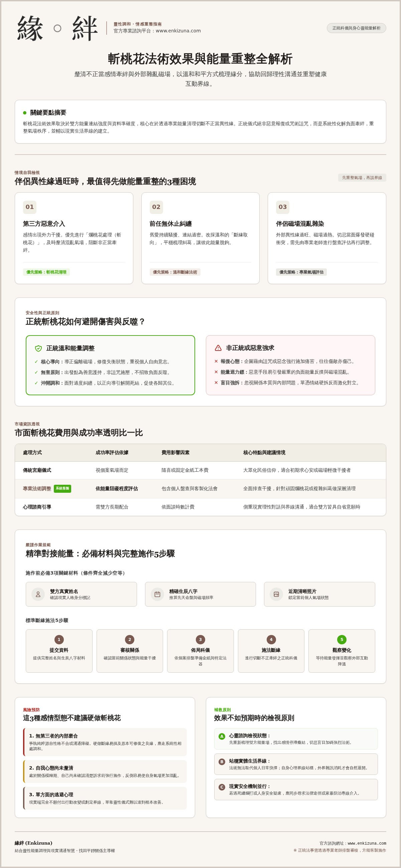The height and width of the screenshot is (868, 401).
Task: Click the 前任無休止糾纏 card title
Action: click(171, 224)
